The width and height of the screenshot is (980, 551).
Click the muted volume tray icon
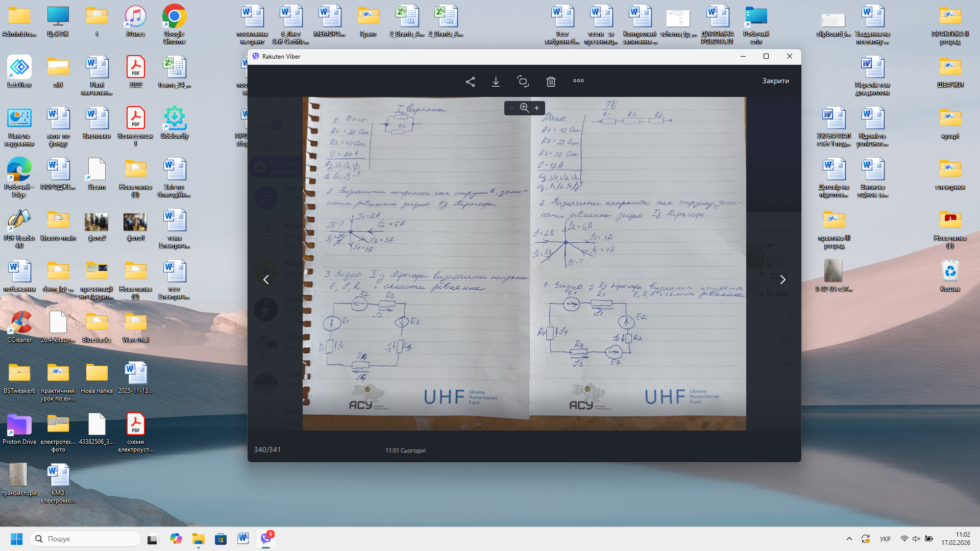[x=916, y=539]
